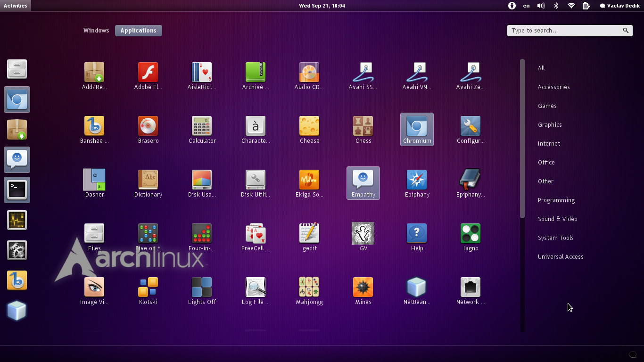644x362 pixels.
Task: Click the application list scrollbar
Action: tap(522, 139)
